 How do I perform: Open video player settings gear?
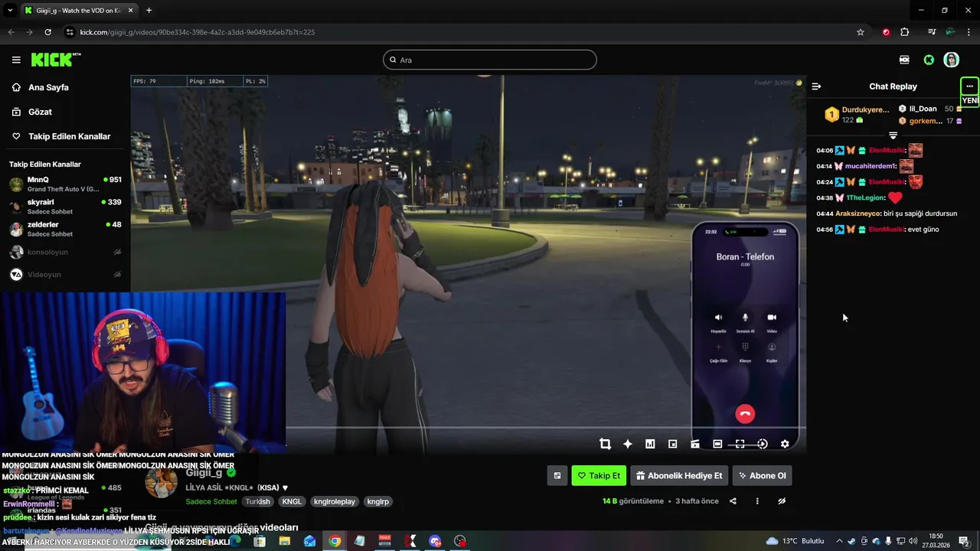(785, 444)
